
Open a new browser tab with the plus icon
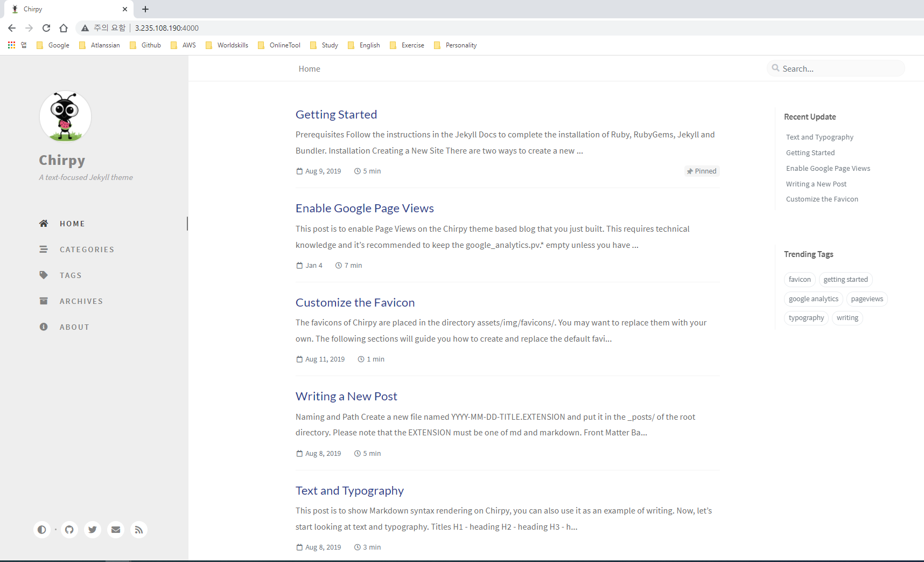[x=145, y=9]
